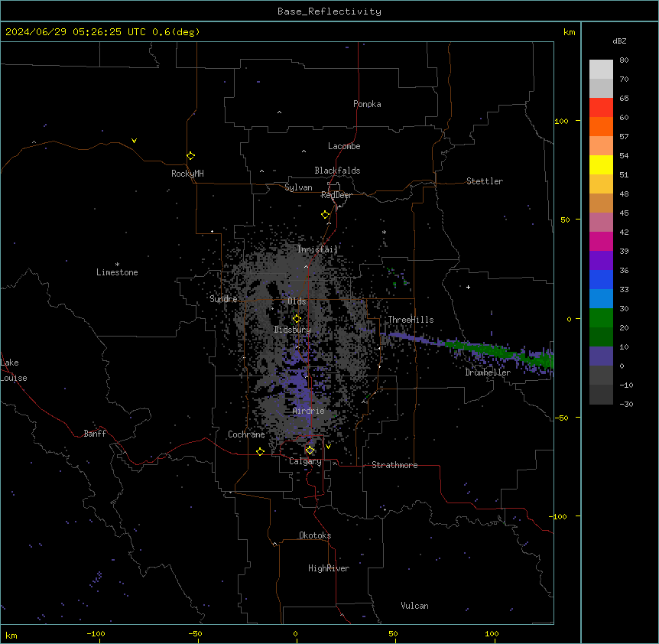Image resolution: width=659 pixels, height=644 pixels.
Task: Click the yellow V marker northwest of RockyMH
Action: 134,141
